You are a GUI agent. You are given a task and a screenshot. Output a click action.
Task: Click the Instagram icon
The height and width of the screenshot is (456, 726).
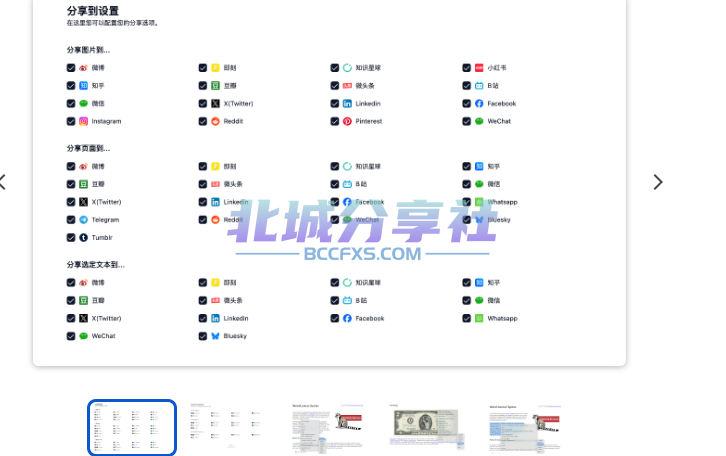point(83,121)
